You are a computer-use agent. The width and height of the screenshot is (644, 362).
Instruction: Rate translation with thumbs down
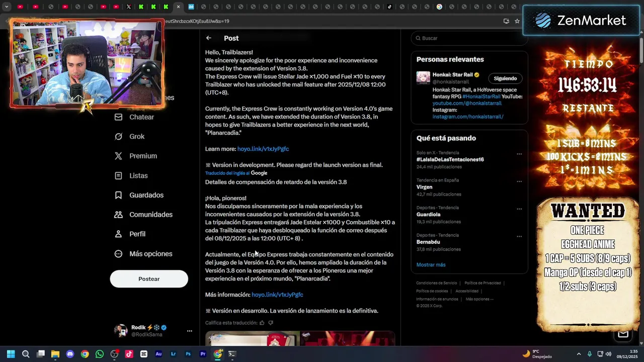[271, 323]
